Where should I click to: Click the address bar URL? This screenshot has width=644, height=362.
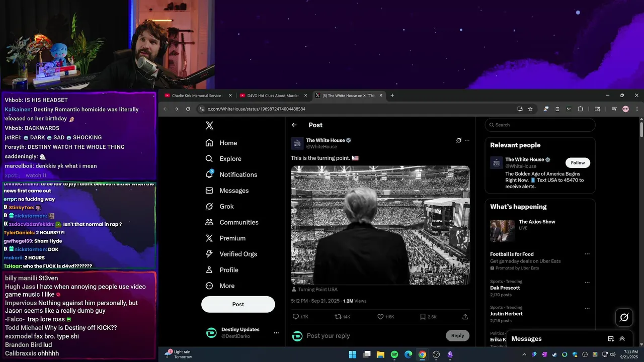(x=257, y=109)
